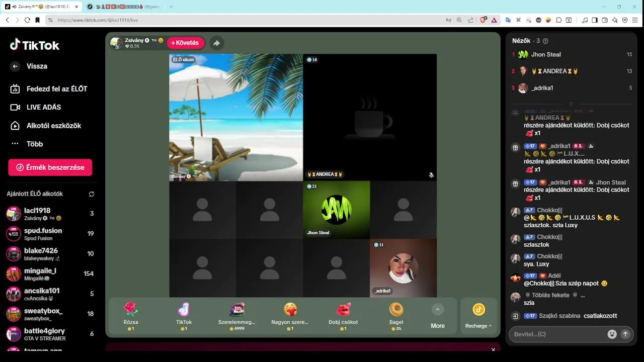
Task: Open Jhon Steal in viewers ranking
Action: coord(572,54)
